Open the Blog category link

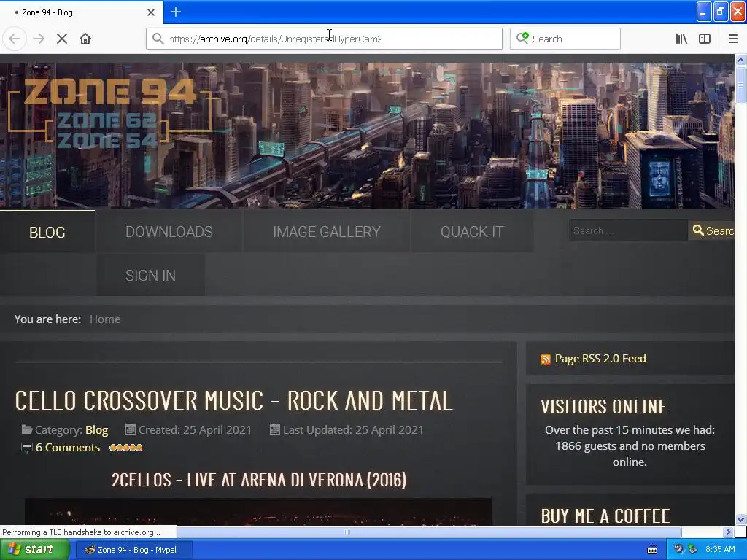[x=97, y=430]
